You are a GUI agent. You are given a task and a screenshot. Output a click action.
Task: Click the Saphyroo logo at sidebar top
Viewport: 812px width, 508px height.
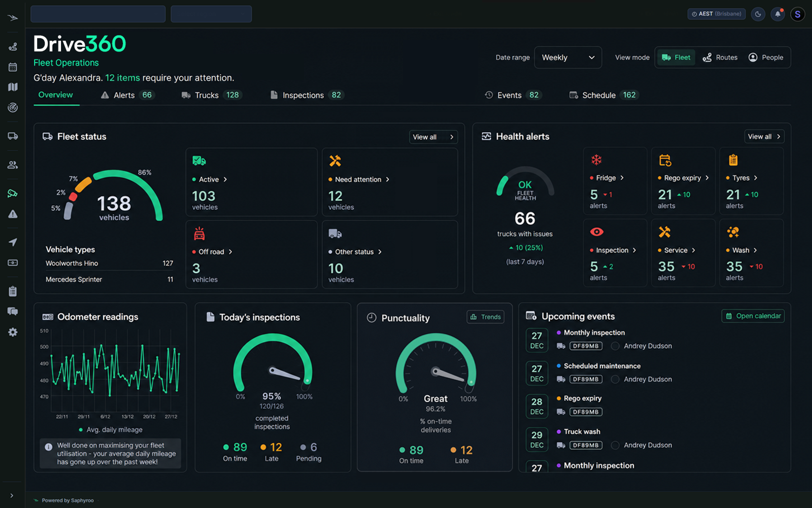coord(13,18)
